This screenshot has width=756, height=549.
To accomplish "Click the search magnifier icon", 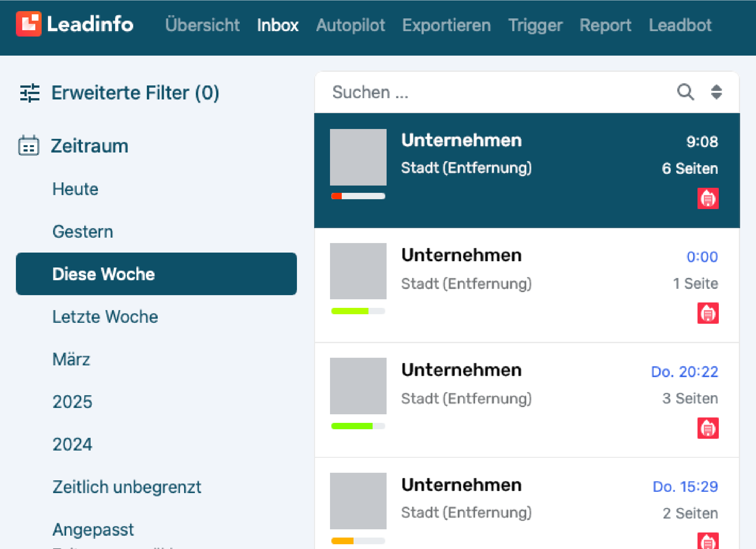I will pyautogui.click(x=685, y=92).
